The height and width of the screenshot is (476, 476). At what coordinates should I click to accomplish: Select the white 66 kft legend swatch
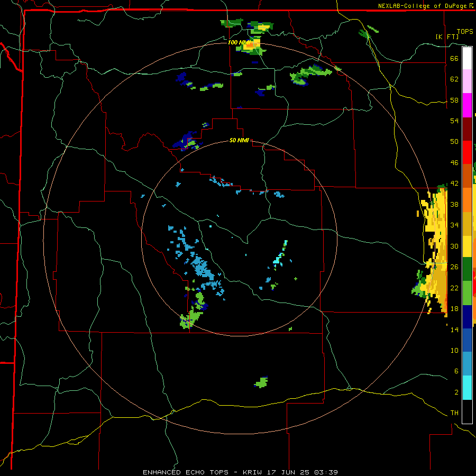pyautogui.click(x=467, y=58)
